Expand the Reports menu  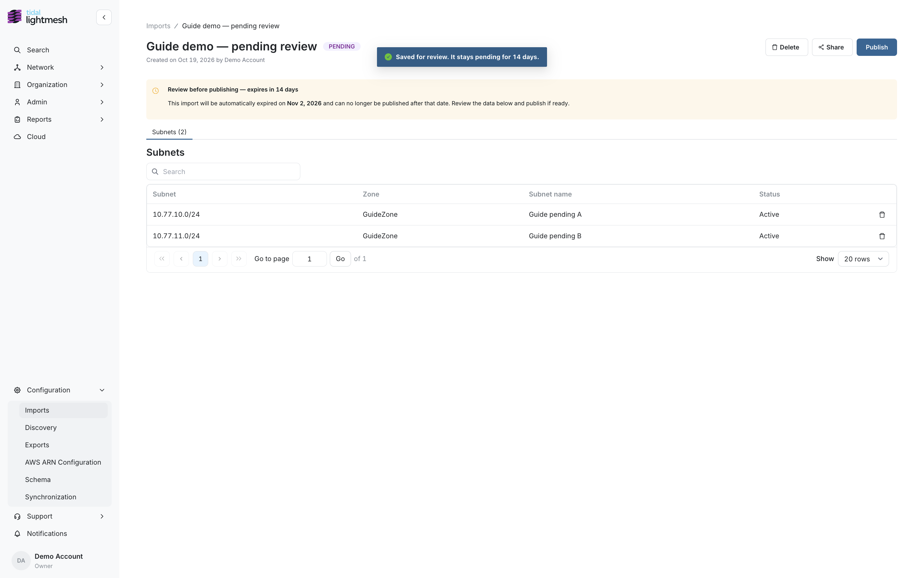59,119
